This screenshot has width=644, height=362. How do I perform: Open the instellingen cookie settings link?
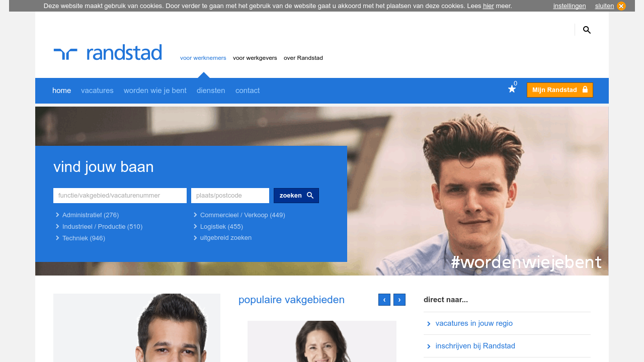pos(569,6)
